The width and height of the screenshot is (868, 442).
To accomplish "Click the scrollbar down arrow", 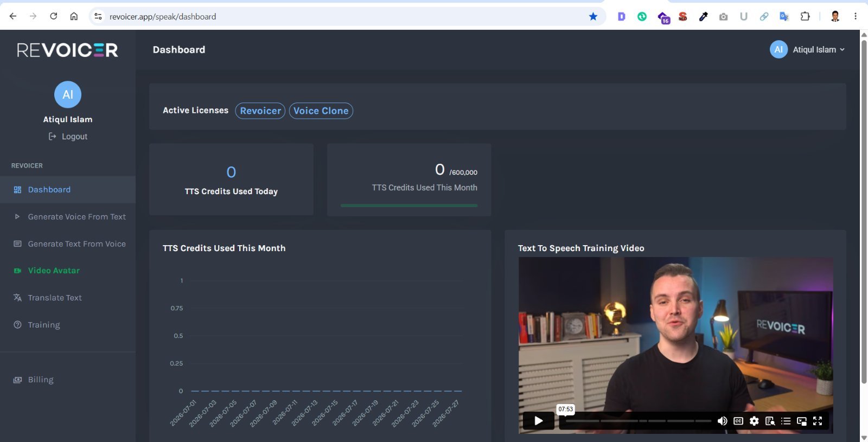I will pyautogui.click(x=864, y=437).
